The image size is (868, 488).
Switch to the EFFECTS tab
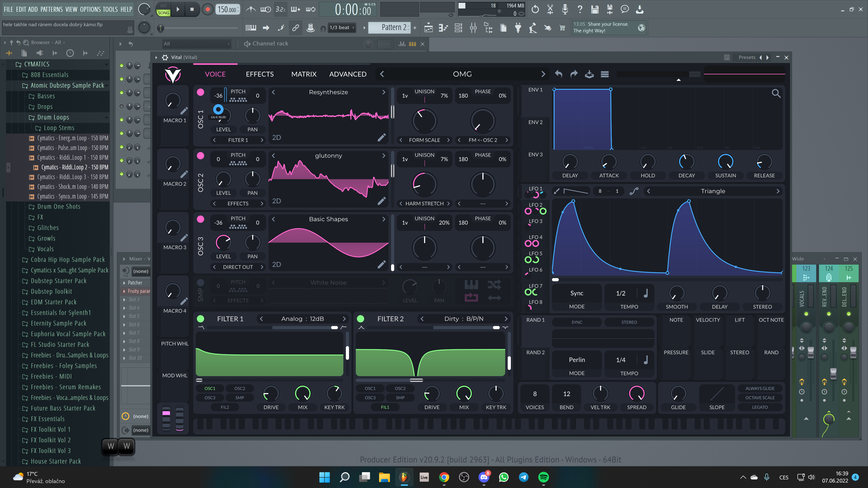(x=259, y=74)
